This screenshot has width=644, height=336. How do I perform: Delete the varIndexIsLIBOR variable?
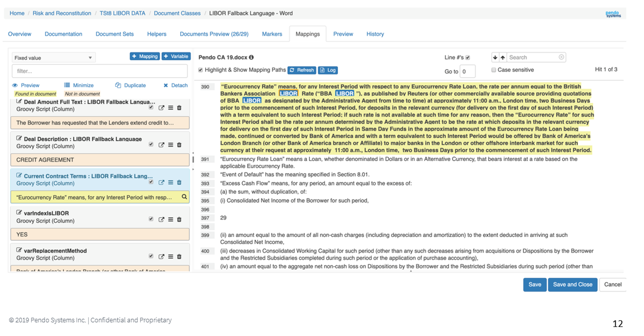[179, 219]
